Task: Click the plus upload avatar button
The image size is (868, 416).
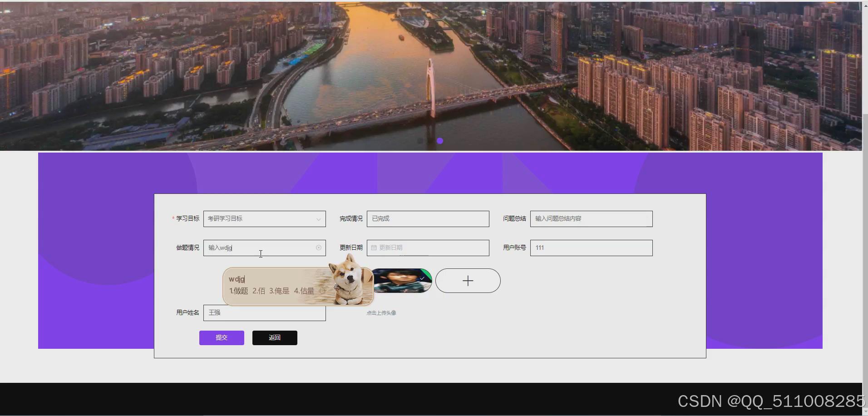Action: point(468,281)
